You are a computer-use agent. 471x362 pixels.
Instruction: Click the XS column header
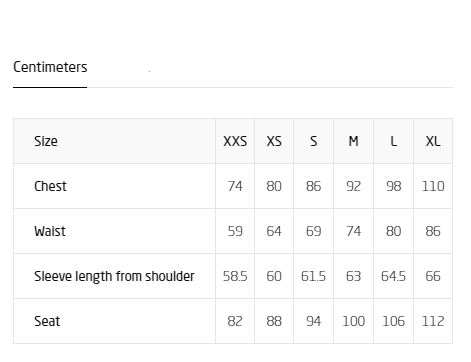tap(274, 141)
